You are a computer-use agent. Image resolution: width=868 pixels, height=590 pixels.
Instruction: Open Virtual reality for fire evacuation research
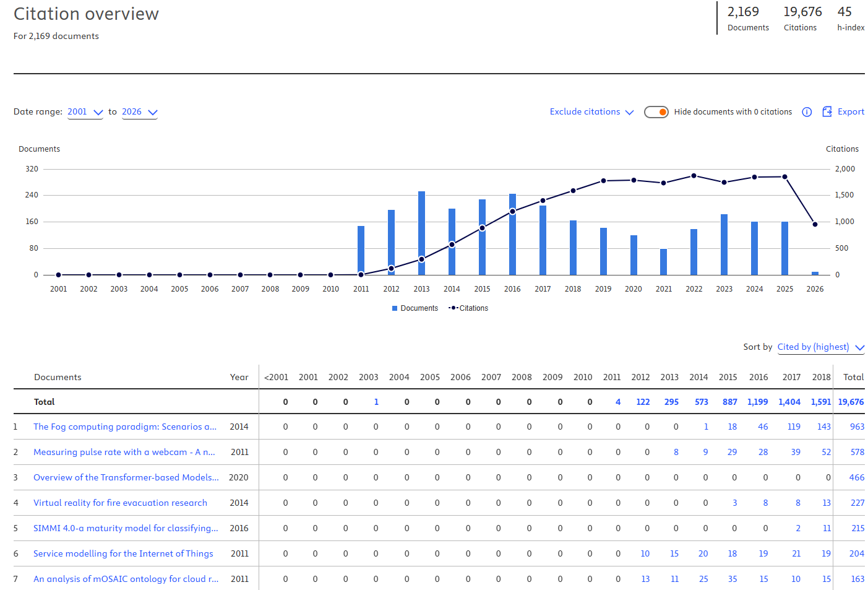pos(120,503)
